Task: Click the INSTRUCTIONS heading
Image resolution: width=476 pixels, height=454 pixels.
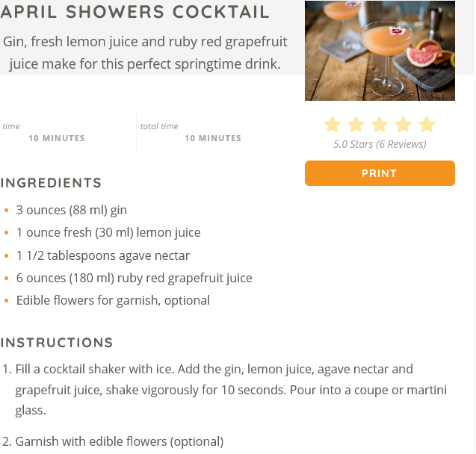Action: [x=57, y=343]
